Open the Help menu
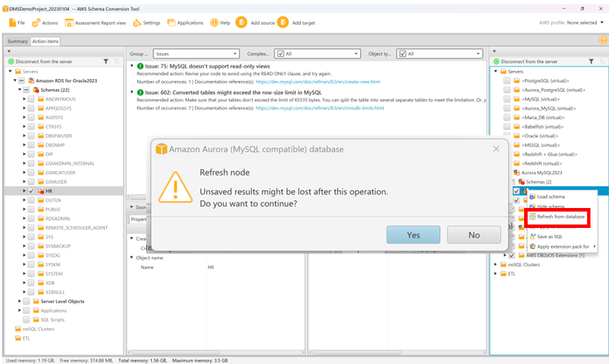The width and height of the screenshot is (609, 364). pos(220,23)
